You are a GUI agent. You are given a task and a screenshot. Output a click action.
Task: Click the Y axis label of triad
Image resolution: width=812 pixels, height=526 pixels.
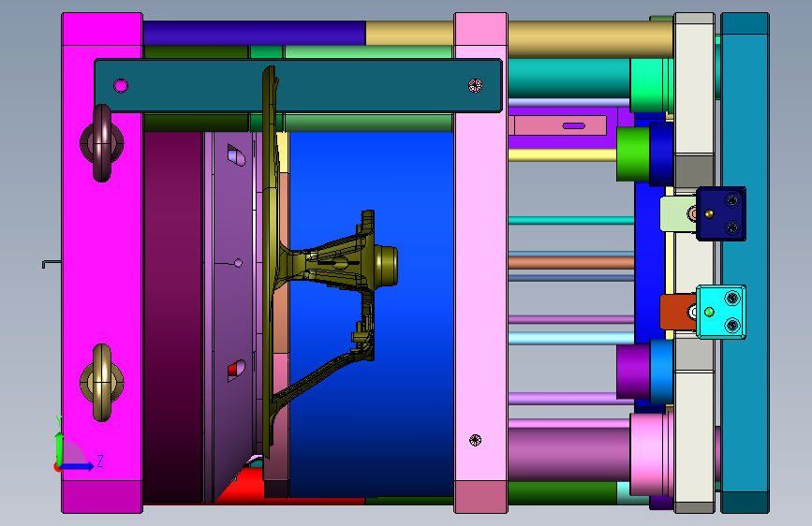click(58, 422)
